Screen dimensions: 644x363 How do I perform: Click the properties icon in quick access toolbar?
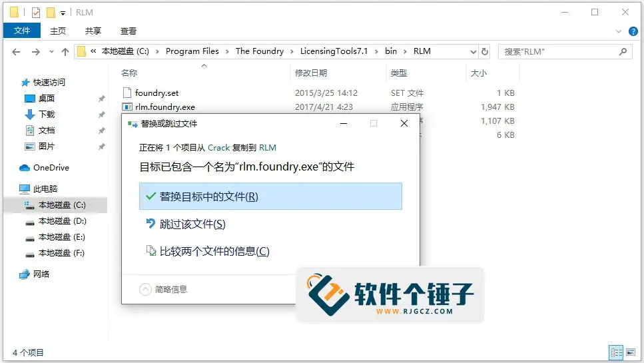click(x=36, y=13)
